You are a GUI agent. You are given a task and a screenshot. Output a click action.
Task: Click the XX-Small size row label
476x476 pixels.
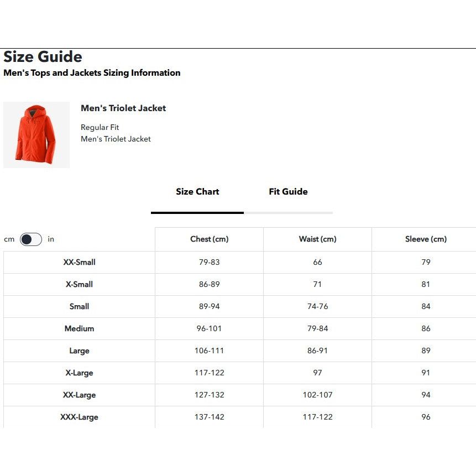click(79, 263)
